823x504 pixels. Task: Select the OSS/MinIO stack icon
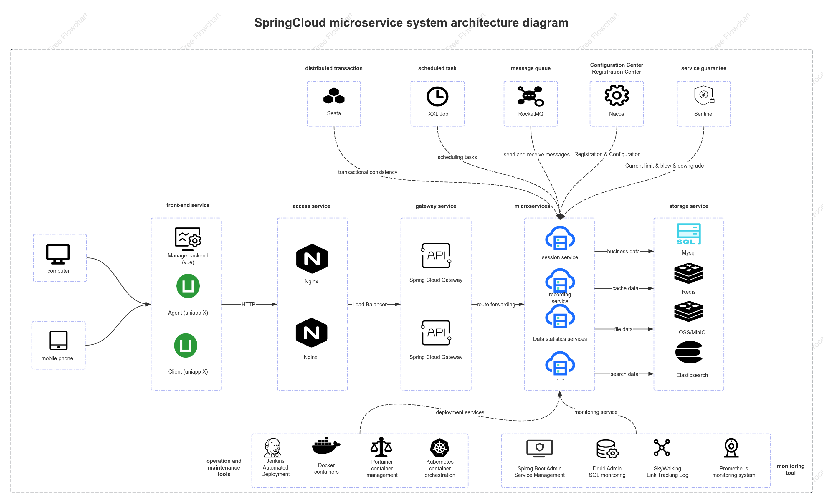tap(689, 311)
